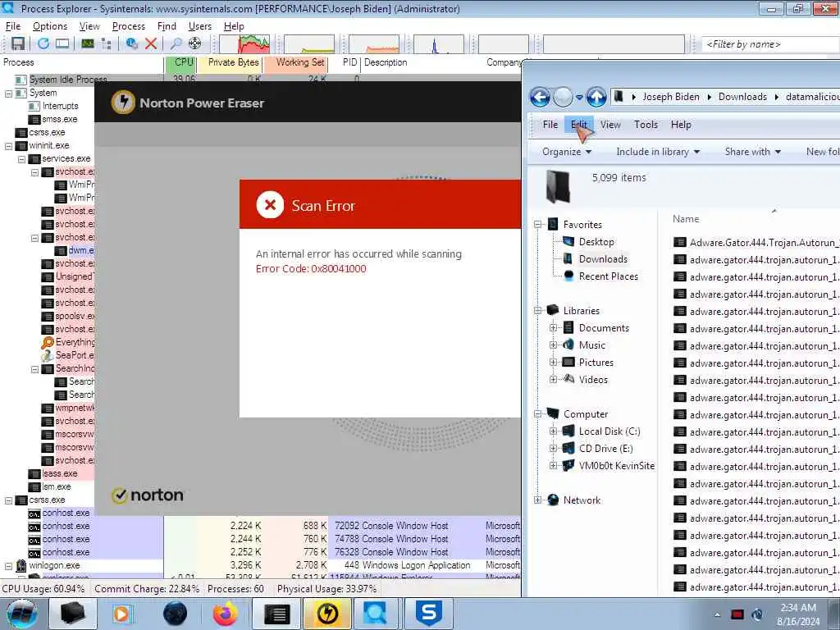Click the Find Window's Process crosshair icon

click(195, 44)
